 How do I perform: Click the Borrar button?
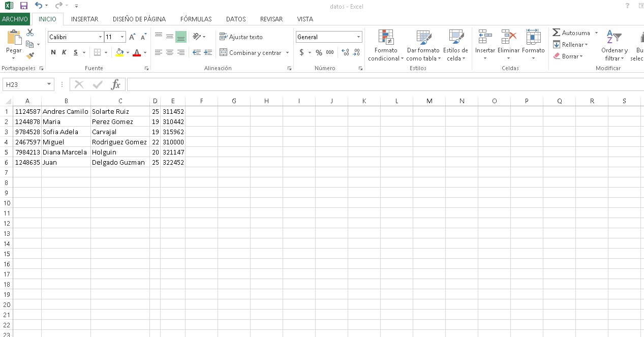click(568, 56)
